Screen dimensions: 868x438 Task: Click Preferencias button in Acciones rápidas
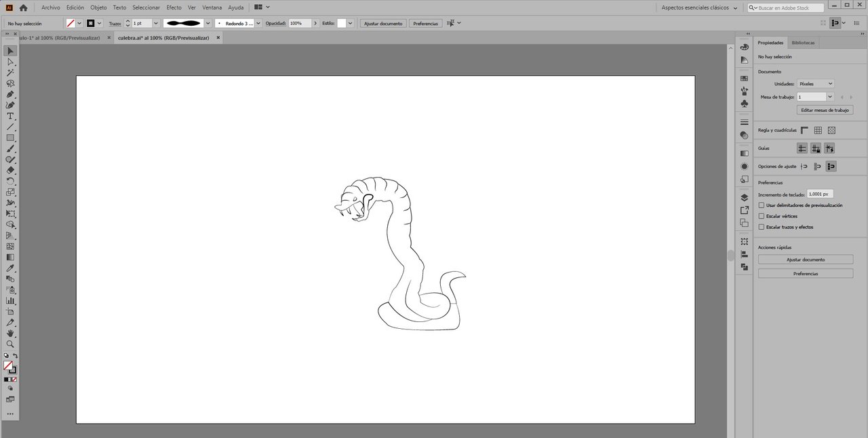(x=806, y=274)
